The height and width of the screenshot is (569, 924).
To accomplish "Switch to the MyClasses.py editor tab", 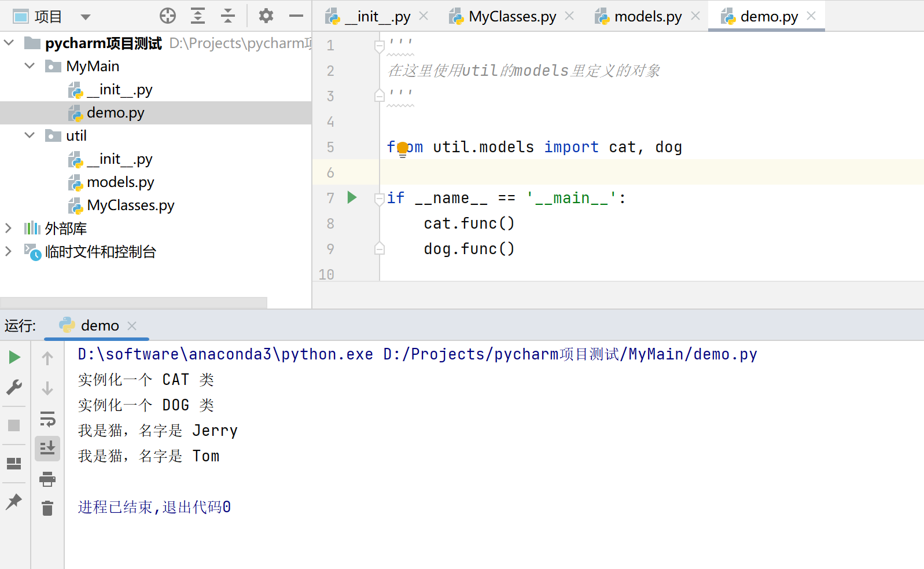I will [x=512, y=17].
